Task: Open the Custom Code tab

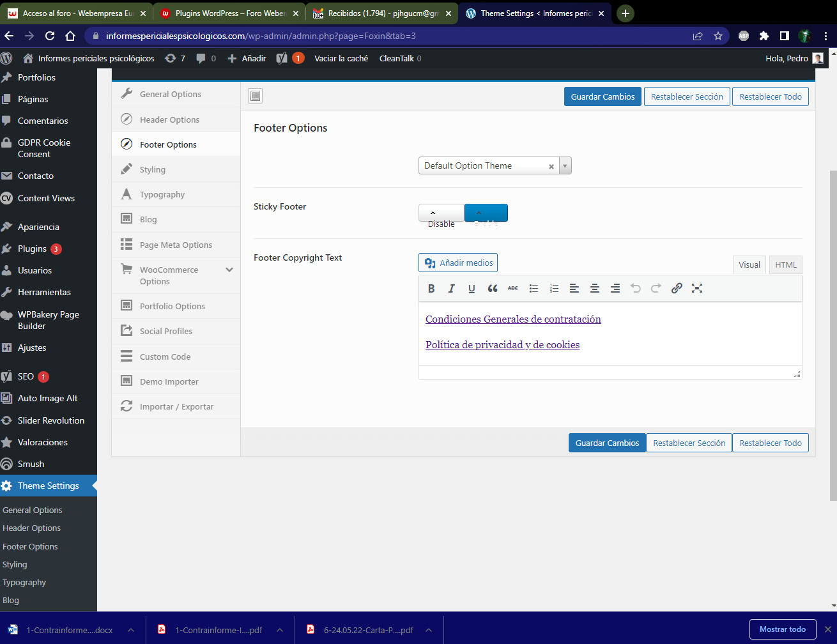Action: 176,356
